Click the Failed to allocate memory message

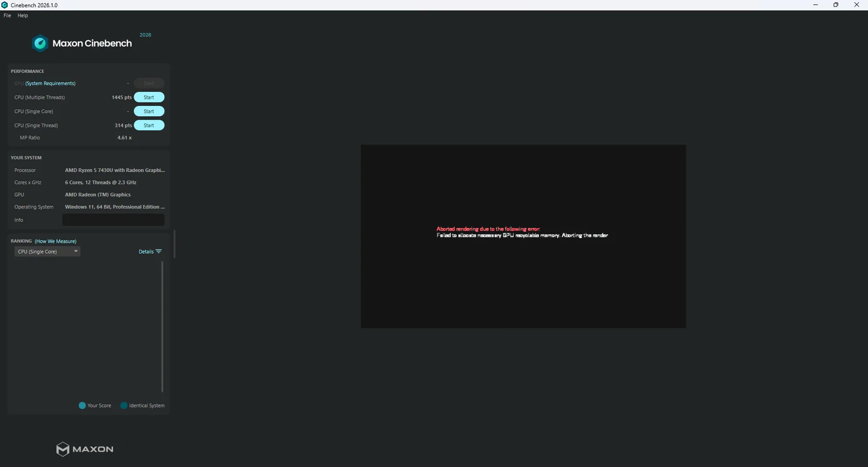522,235
